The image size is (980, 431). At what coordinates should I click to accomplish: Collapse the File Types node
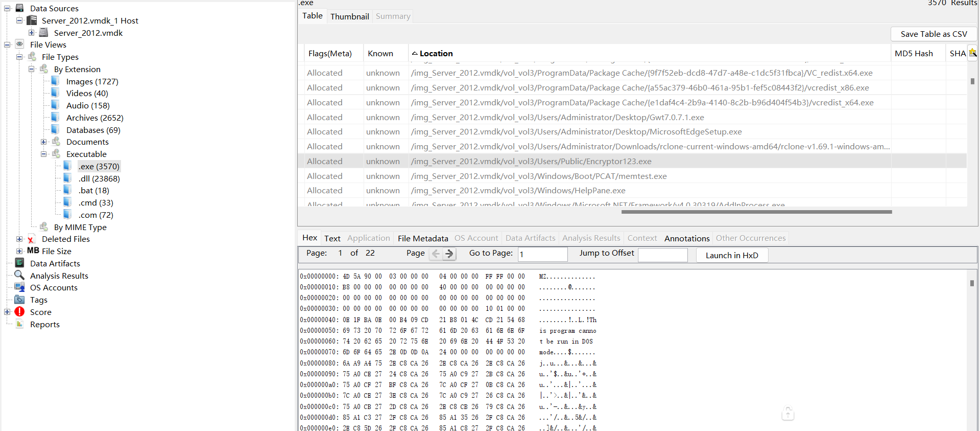[x=19, y=57]
